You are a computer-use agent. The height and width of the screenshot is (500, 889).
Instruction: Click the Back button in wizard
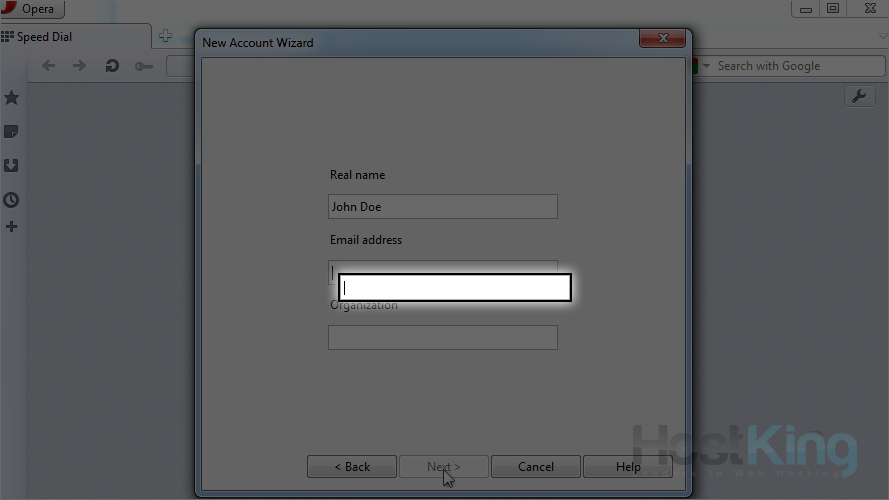click(351, 467)
